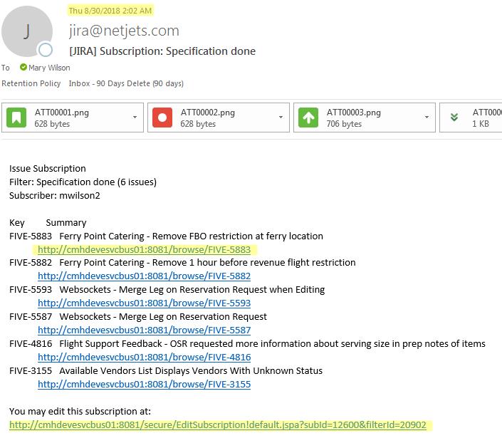Open the FIVE-4816 browse link

pos(144,357)
